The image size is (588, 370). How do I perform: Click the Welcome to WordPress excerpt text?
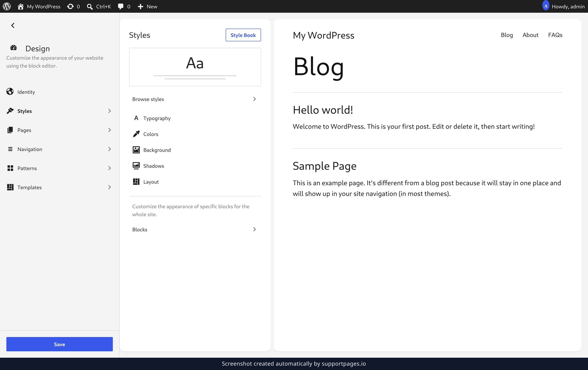coord(414,127)
